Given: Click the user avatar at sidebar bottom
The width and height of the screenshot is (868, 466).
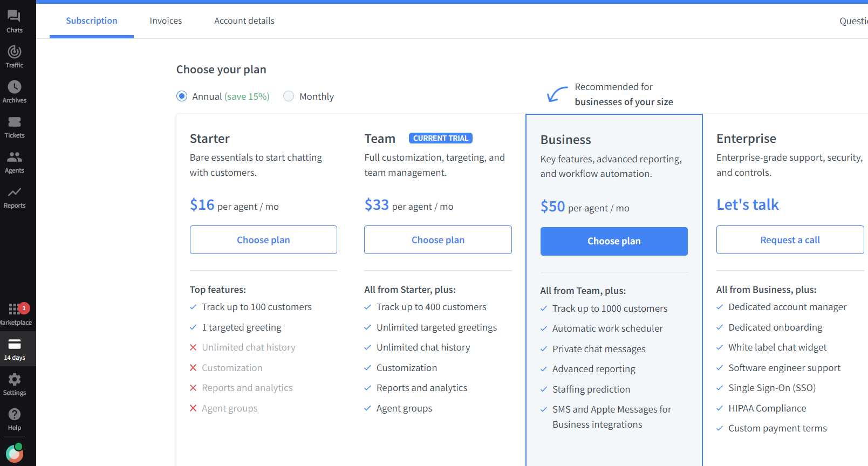Looking at the screenshot, I should click(x=15, y=454).
